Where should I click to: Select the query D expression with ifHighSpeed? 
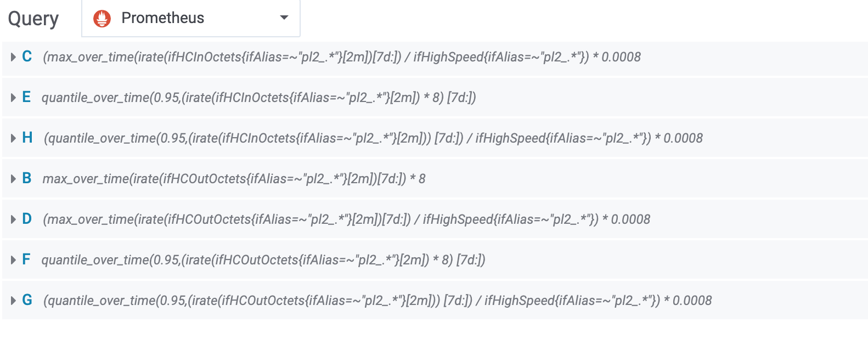click(347, 219)
